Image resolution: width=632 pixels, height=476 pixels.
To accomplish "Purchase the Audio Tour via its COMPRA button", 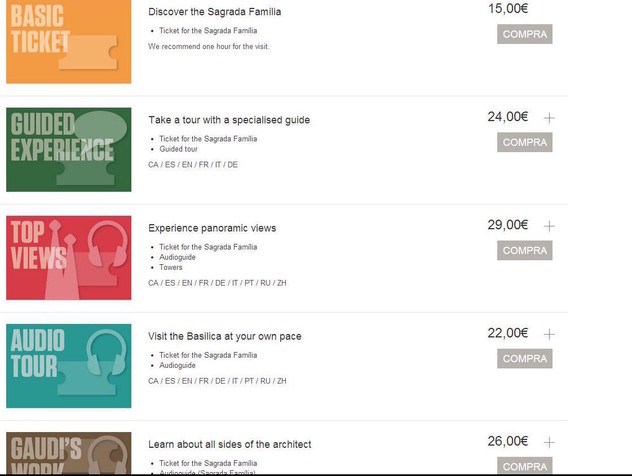I will click(524, 358).
